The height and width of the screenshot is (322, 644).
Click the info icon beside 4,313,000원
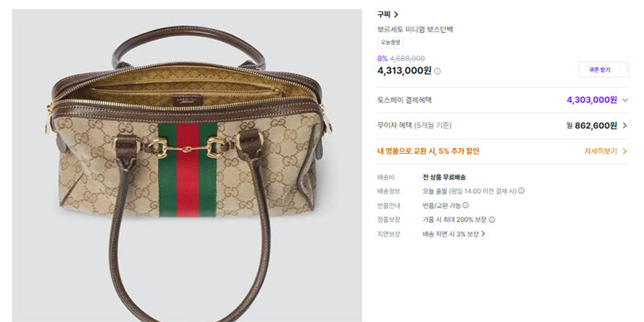pos(437,72)
